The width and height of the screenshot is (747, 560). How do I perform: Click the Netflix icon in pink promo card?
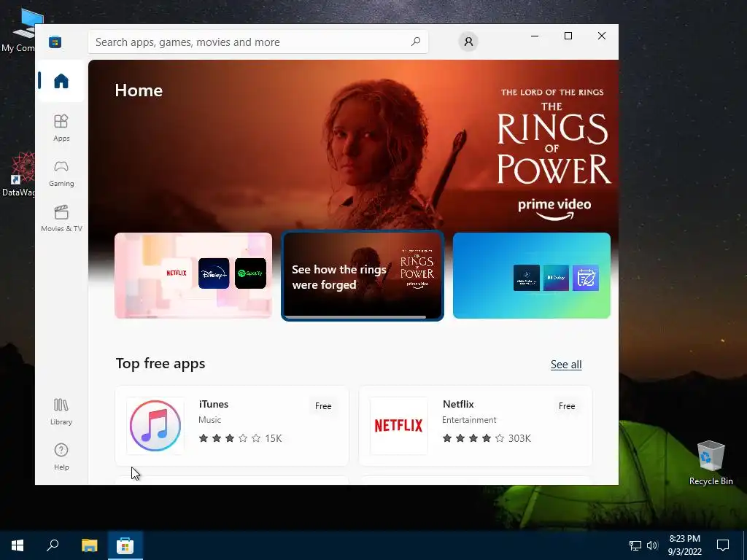(x=177, y=273)
